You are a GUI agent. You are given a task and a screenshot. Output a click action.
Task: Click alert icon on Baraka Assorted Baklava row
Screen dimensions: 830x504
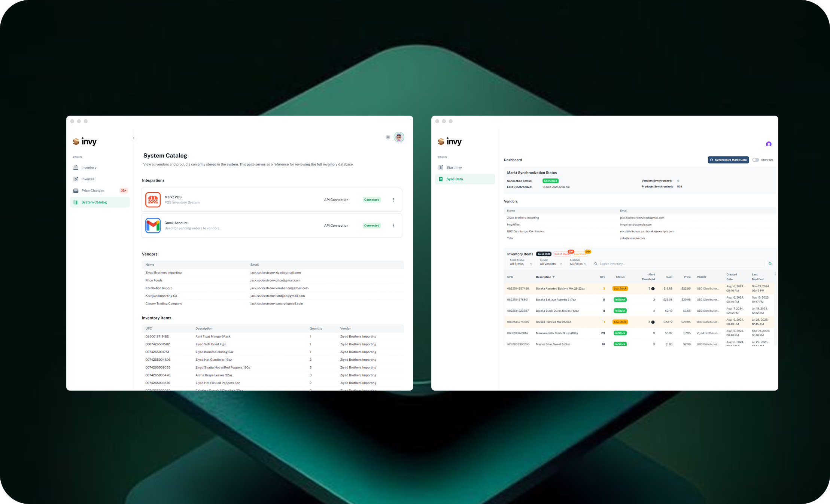[653, 288]
